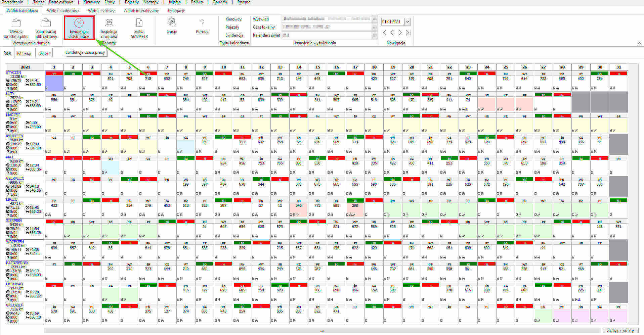Open the Raporty menu
Image resolution: width=644 pixels, height=335 pixels.
[220, 2]
